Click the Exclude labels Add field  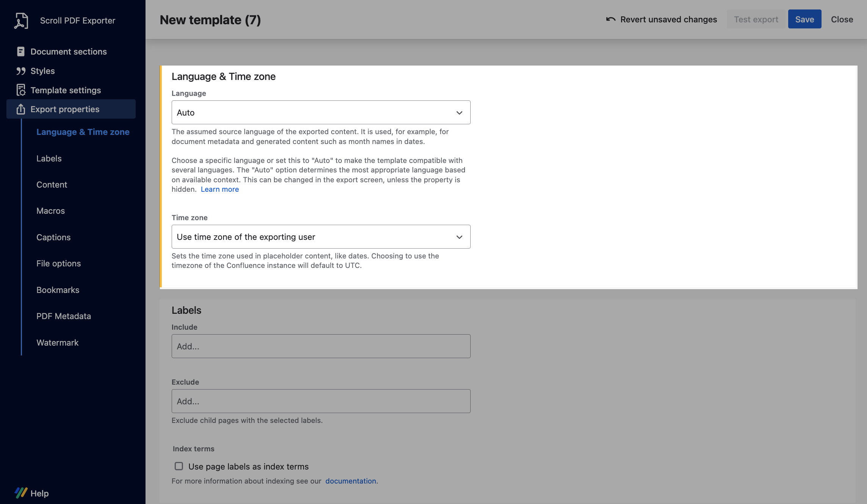point(321,401)
